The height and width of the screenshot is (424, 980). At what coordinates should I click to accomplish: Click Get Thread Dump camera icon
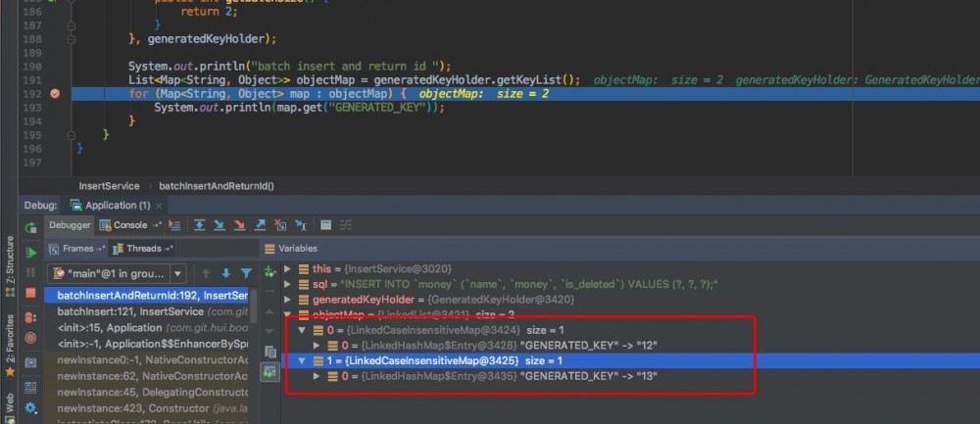point(30,363)
